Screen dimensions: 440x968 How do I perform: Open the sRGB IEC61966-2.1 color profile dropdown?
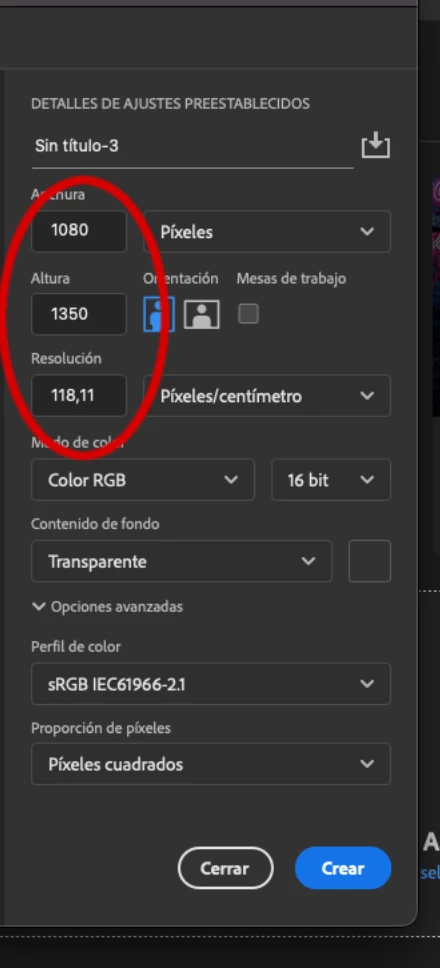(211, 683)
